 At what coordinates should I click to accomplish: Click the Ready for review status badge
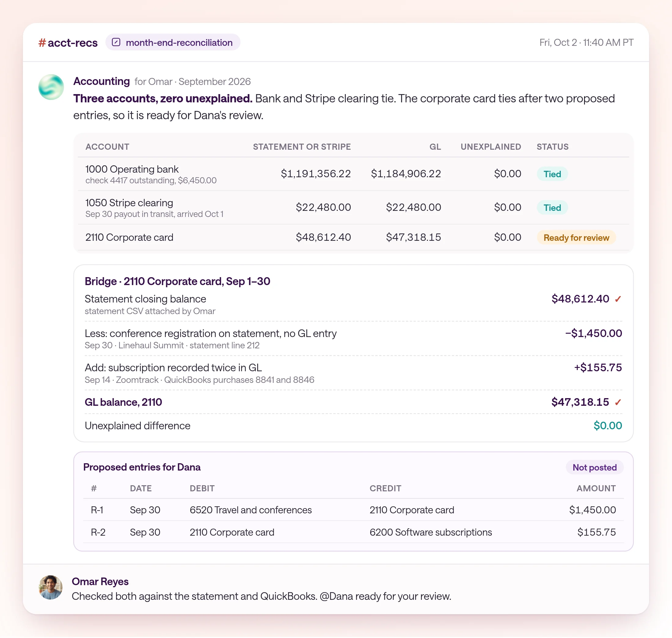tap(576, 238)
